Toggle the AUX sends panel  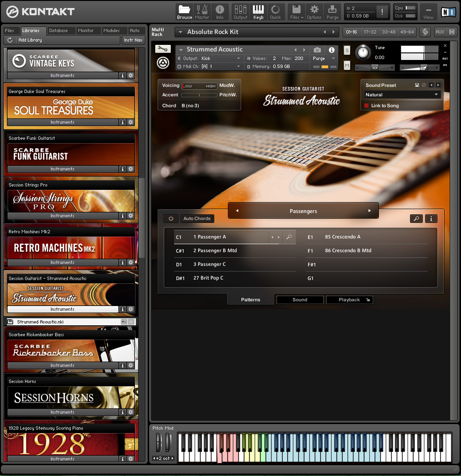(440, 32)
